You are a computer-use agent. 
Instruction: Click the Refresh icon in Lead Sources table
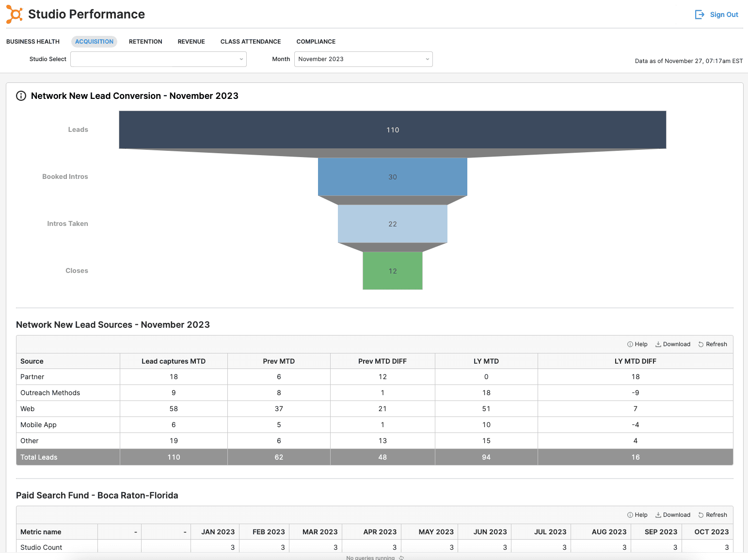tap(701, 344)
